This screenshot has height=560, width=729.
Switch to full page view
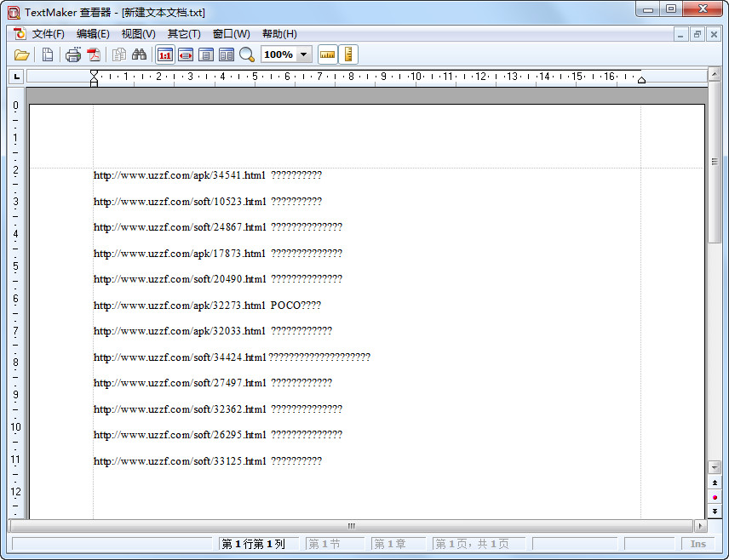[206, 54]
